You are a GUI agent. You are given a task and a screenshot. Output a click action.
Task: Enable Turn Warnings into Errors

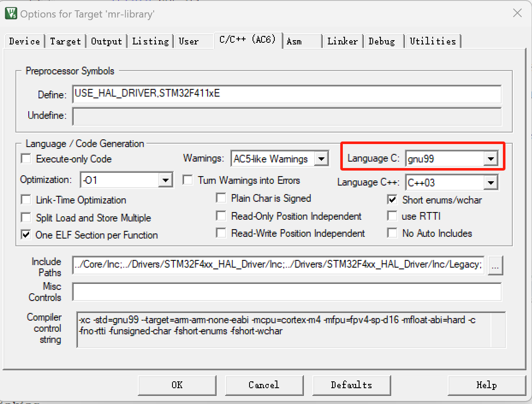(x=187, y=180)
